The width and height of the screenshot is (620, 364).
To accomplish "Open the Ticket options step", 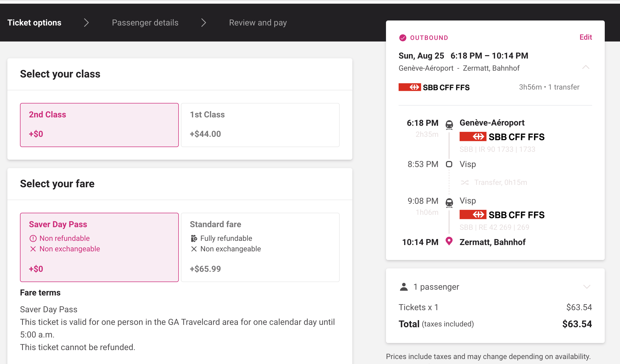I will pos(34,23).
